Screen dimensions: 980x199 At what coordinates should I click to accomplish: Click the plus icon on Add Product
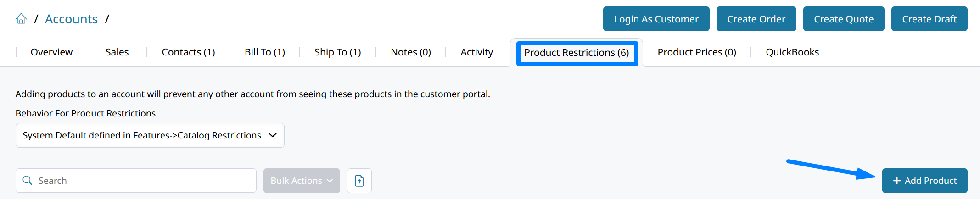[x=896, y=181]
